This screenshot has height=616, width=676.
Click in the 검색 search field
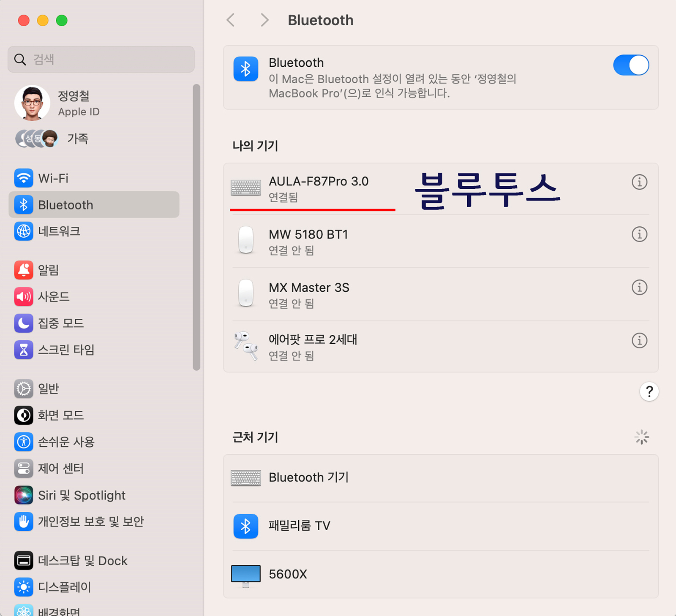click(101, 59)
